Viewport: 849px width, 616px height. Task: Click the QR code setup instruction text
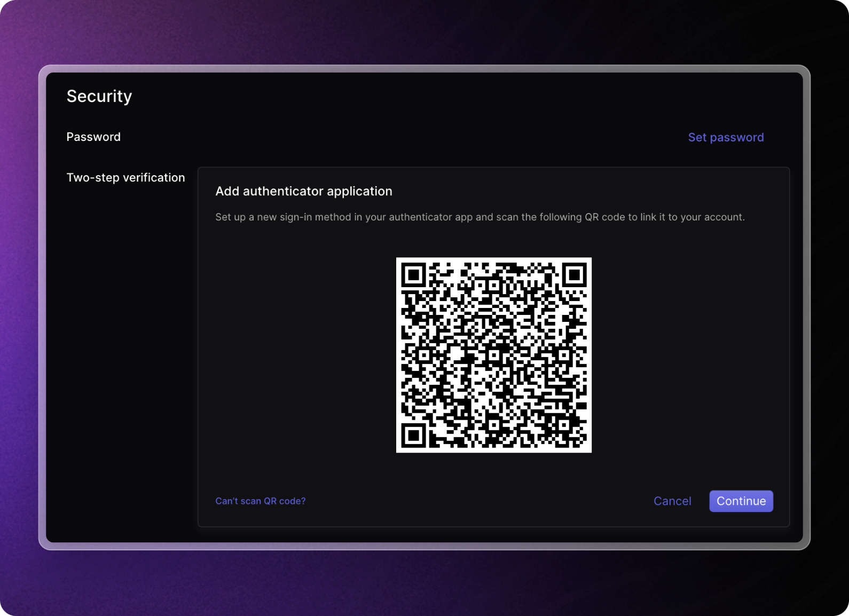click(480, 217)
